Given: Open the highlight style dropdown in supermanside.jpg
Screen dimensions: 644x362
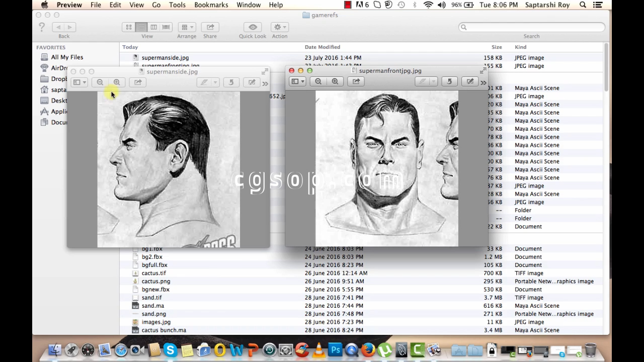Looking at the screenshot, I should (215, 82).
